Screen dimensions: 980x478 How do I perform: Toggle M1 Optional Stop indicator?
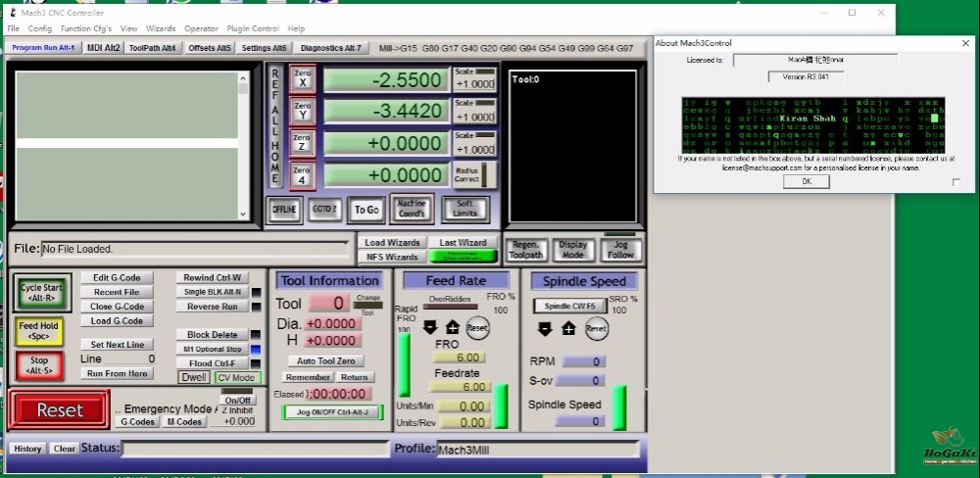(x=256, y=350)
